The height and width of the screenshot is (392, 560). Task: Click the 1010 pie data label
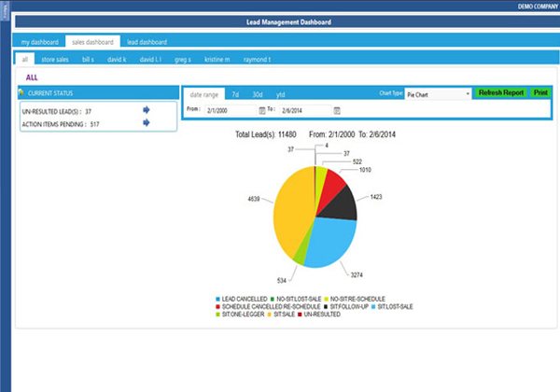365,170
